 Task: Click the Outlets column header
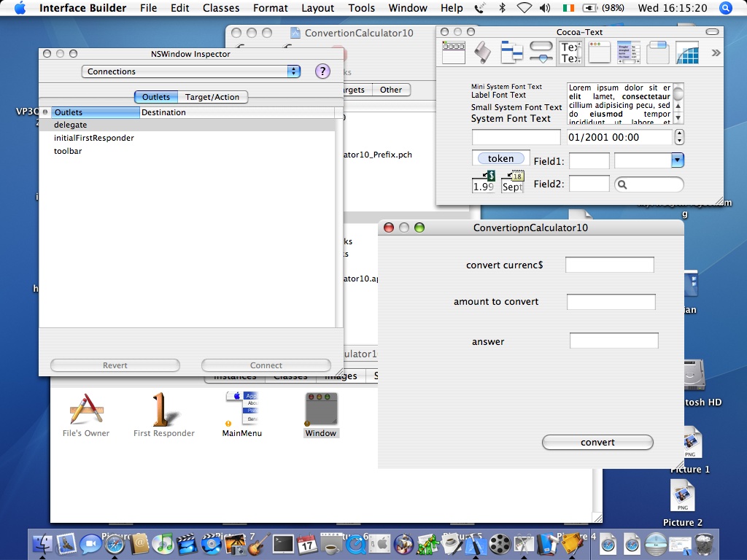96,112
